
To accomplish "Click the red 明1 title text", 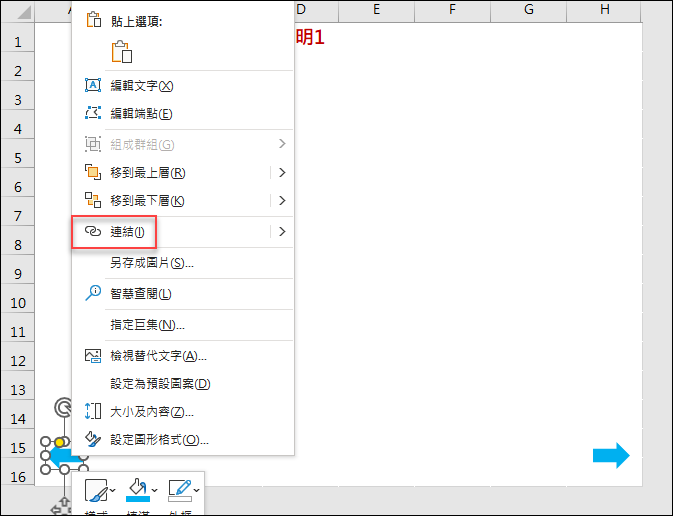I will coord(310,38).
